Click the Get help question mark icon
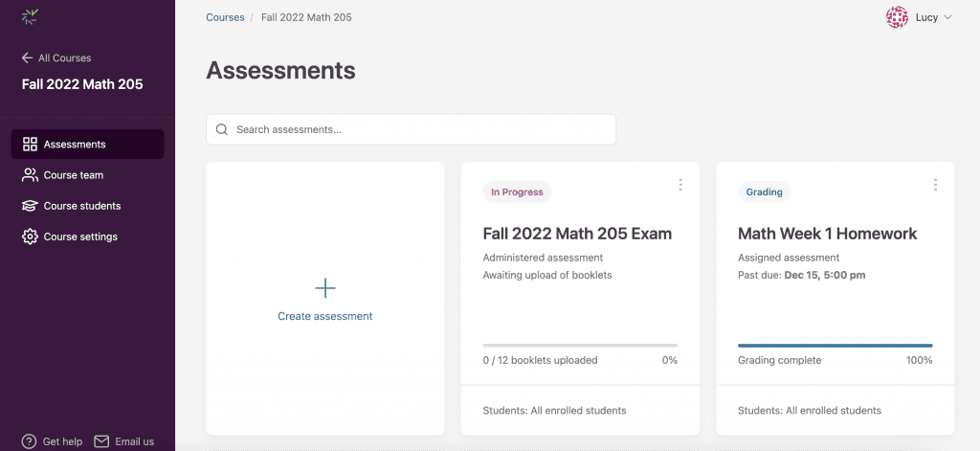This screenshot has width=980, height=451. pos(30,441)
